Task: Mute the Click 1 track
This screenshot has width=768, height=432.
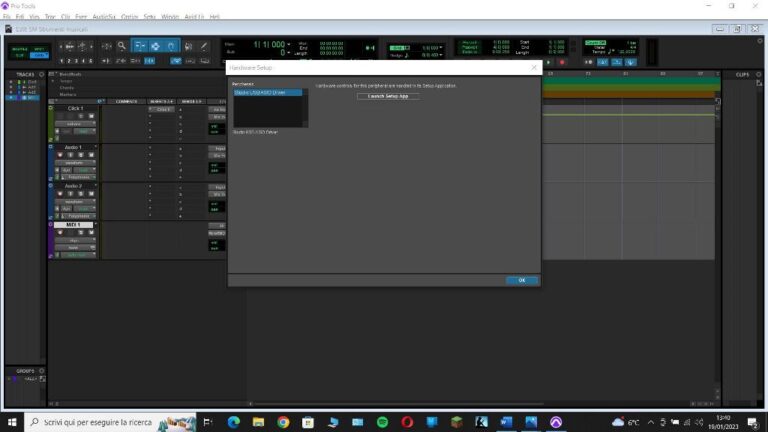Action: pos(91,116)
